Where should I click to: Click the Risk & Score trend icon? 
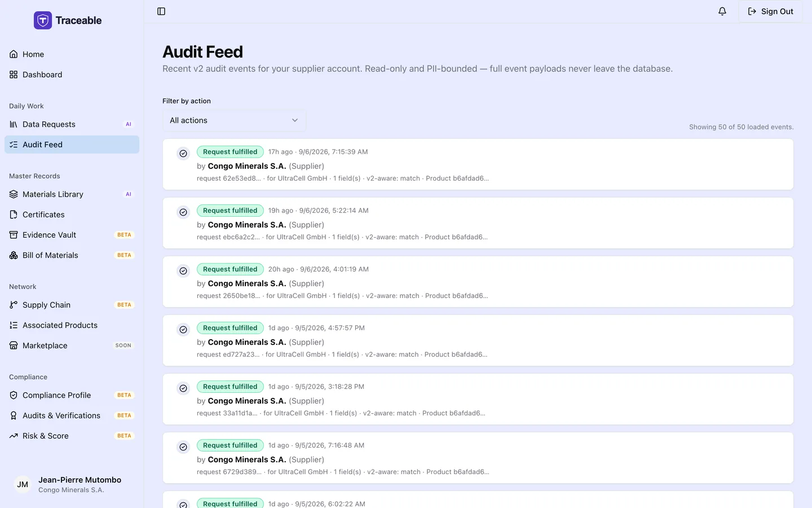click(14, 436)
